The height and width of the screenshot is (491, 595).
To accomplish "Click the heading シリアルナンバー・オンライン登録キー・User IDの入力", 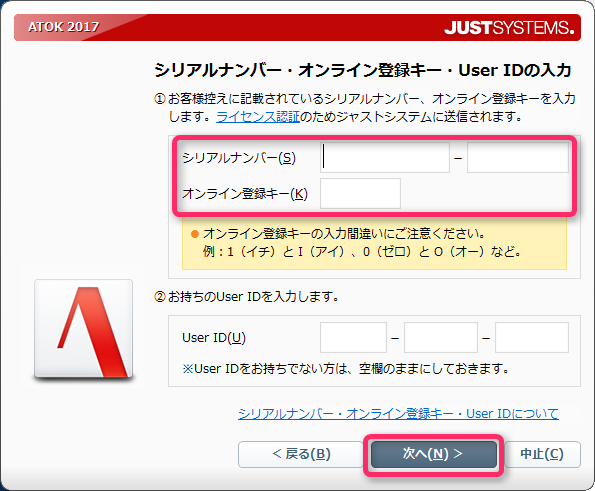I will pyautogui.click(x=362, y=70).
